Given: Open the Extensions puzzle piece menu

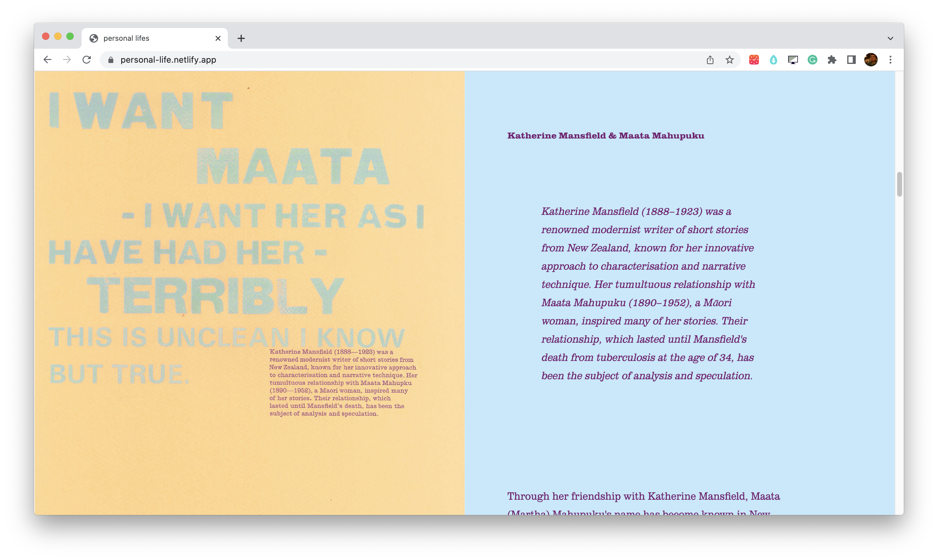Looking at the screenshot, I should pos(832,60).
